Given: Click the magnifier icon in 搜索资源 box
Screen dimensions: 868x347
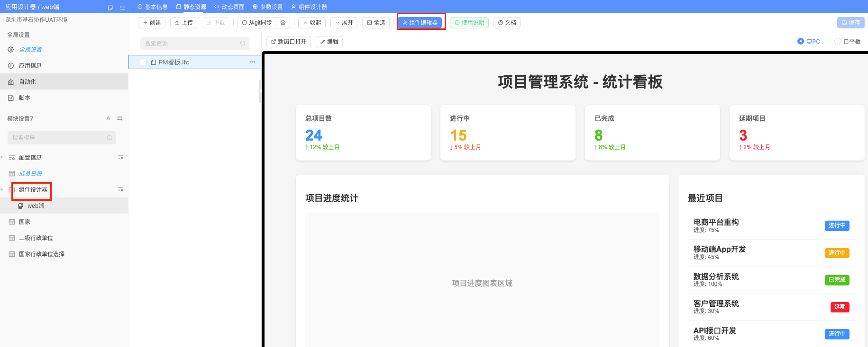Looking at the screenshot, I should pos(243,44).
